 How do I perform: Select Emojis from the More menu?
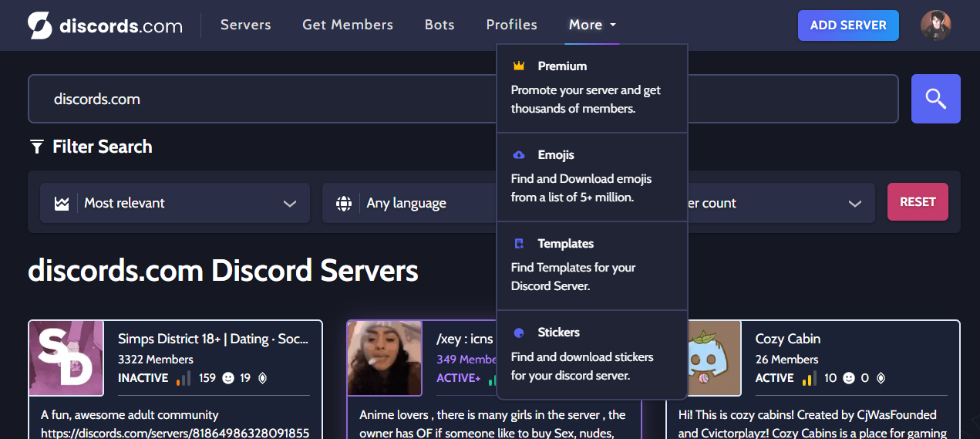coord(592,177)
